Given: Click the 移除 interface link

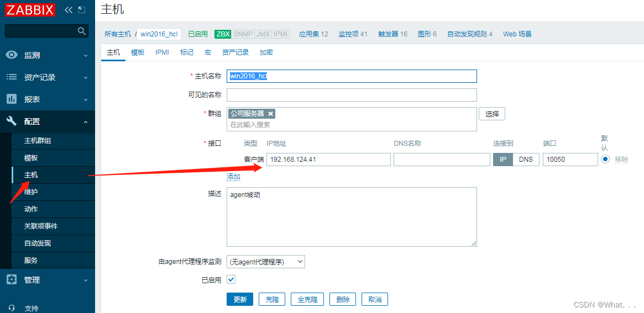Looking at the screenshot, I should 621,160.
